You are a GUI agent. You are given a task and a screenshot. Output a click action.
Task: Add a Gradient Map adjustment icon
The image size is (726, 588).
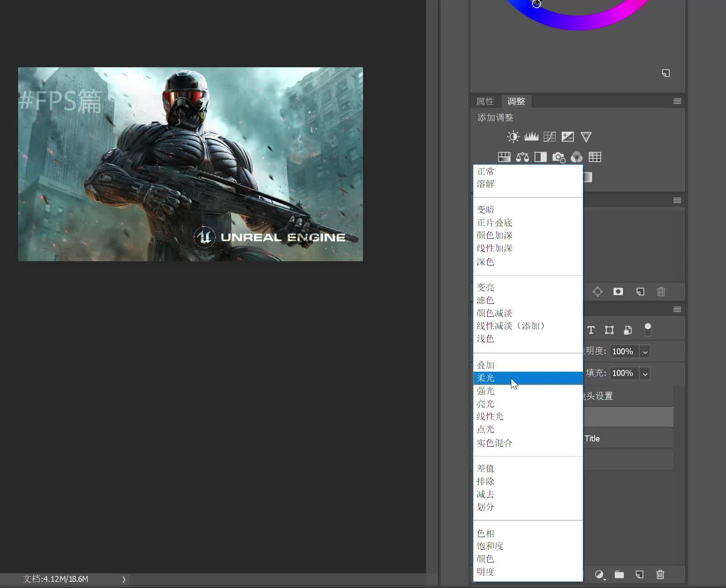(588, 177)
